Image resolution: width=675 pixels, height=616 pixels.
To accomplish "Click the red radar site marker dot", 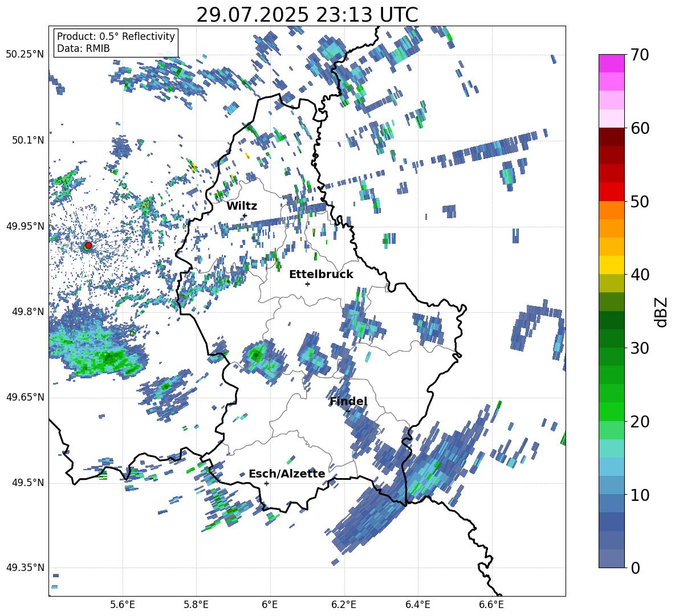I will [88, 246].
